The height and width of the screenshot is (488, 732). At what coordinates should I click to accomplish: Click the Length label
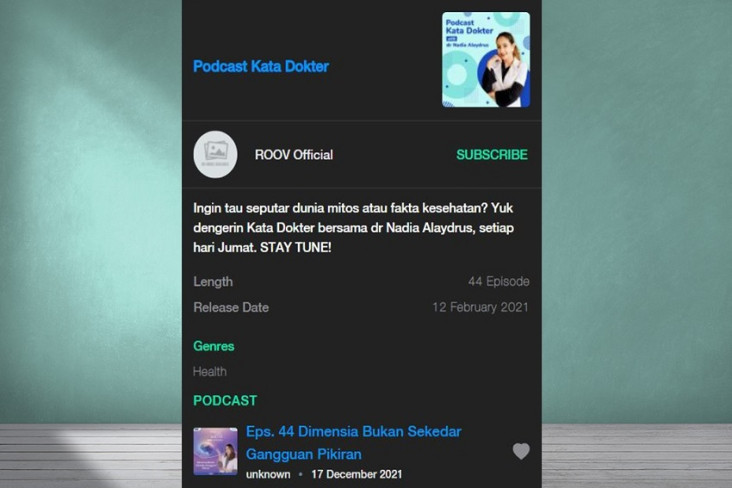click(x=213, y=282)
